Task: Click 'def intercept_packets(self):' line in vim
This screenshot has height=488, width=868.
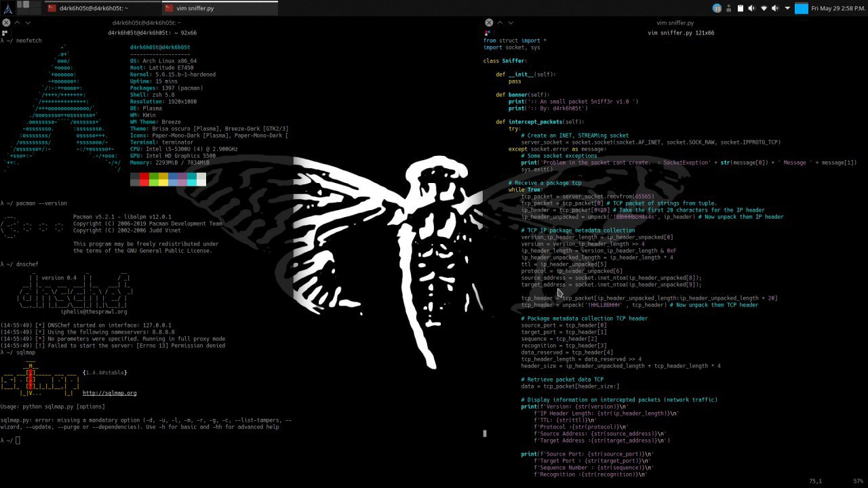Action: point(540,122)
